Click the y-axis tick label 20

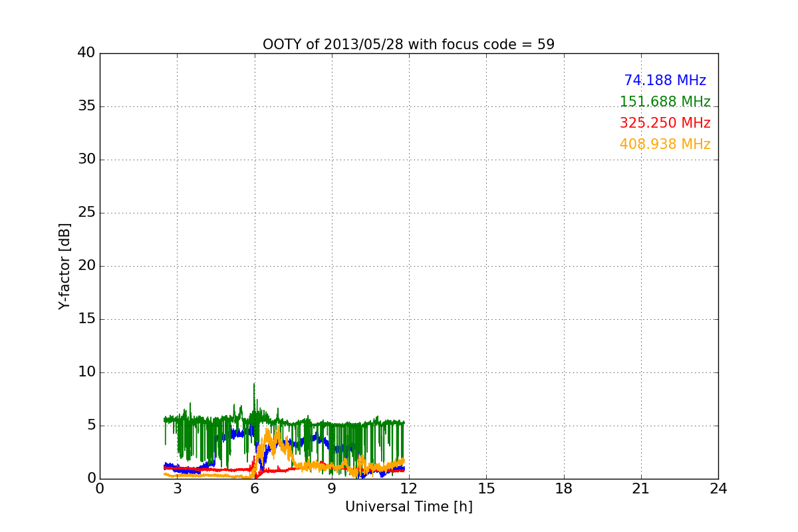click(x=86, y=266)
